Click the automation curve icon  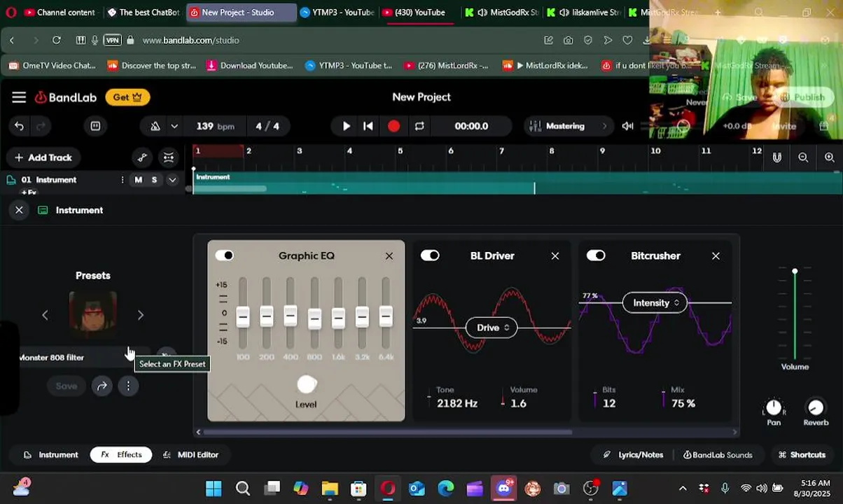pyautogui.click(x=142, y=157)
